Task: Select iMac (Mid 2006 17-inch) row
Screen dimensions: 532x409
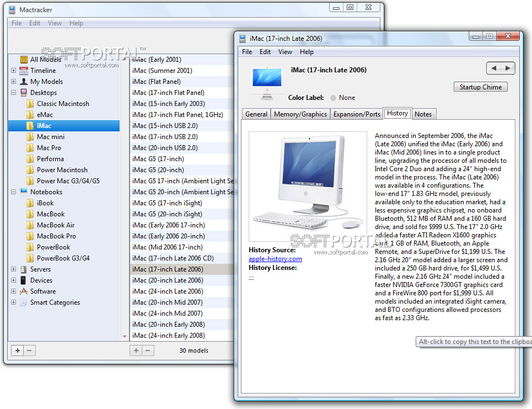Action: coord(182,247)
